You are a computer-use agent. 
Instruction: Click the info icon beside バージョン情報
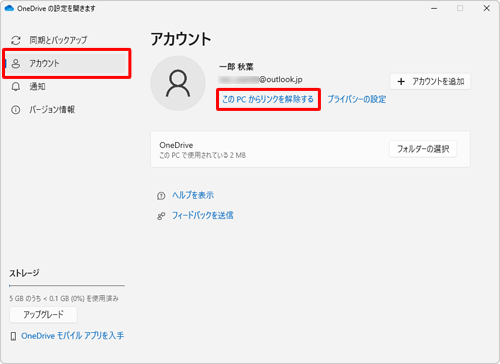[x=16, y=110]
